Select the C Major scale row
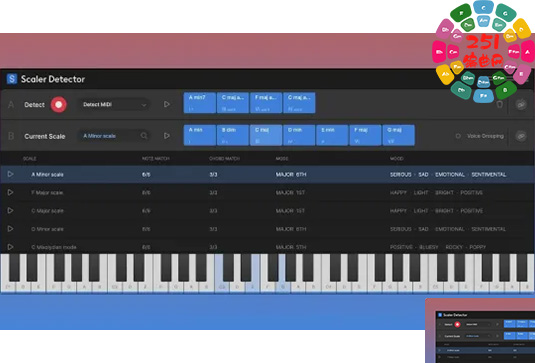This screenshot has width=535, height=363. tap(268, 210)
